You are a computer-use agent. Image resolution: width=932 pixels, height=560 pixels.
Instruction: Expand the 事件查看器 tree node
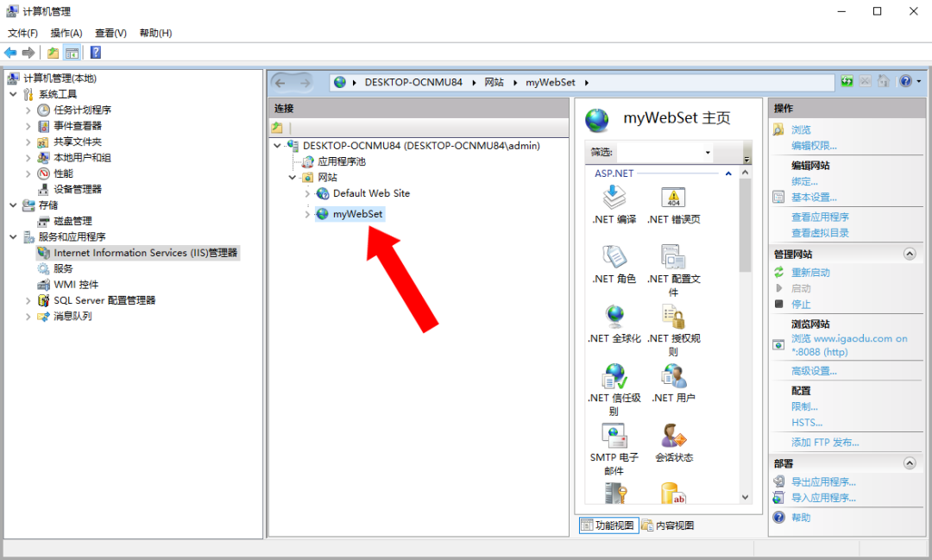(28, 126)
